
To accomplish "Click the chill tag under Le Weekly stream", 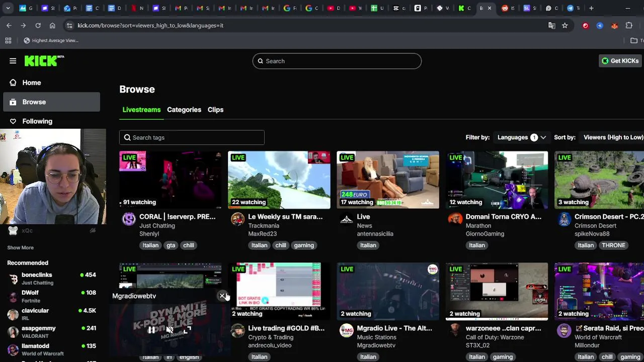I will [281, 245].
